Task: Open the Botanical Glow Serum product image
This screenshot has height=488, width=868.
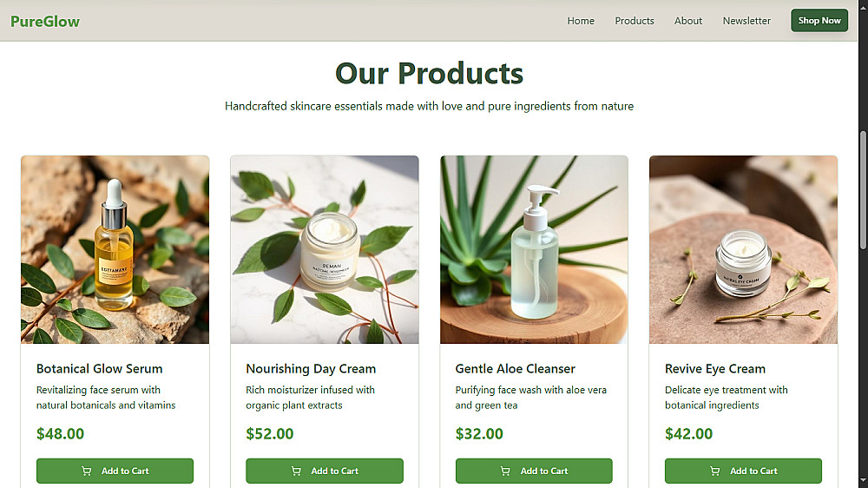Action: 115,249
